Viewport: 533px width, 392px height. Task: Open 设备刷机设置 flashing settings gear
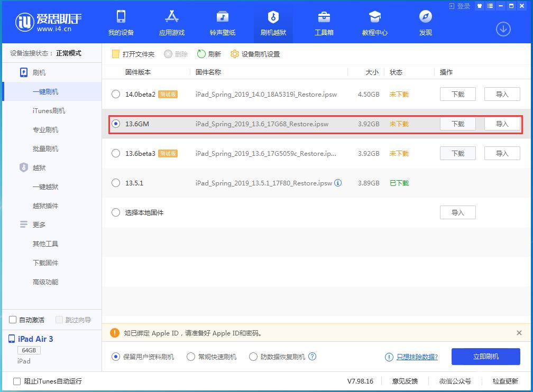point(255,53)
